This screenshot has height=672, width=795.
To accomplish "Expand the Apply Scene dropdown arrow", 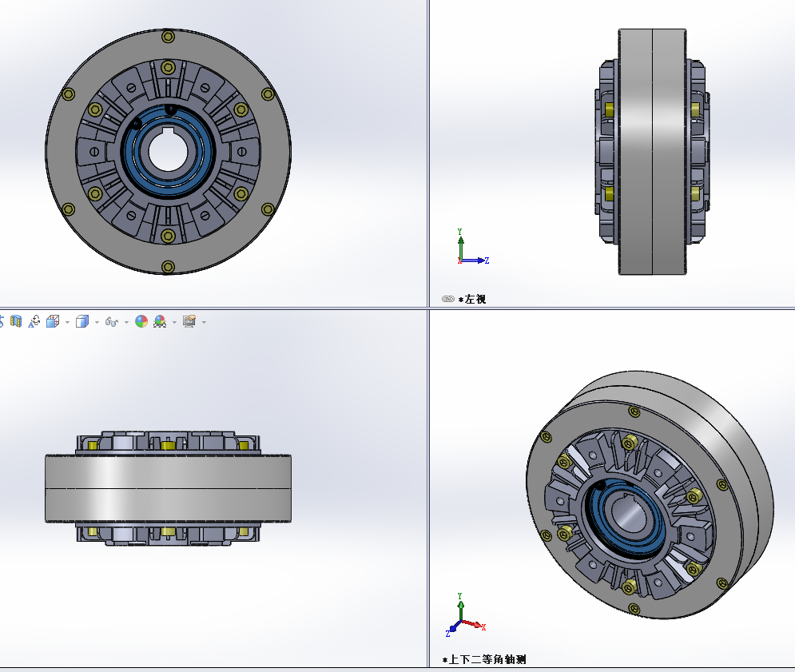I will [174, 322].
